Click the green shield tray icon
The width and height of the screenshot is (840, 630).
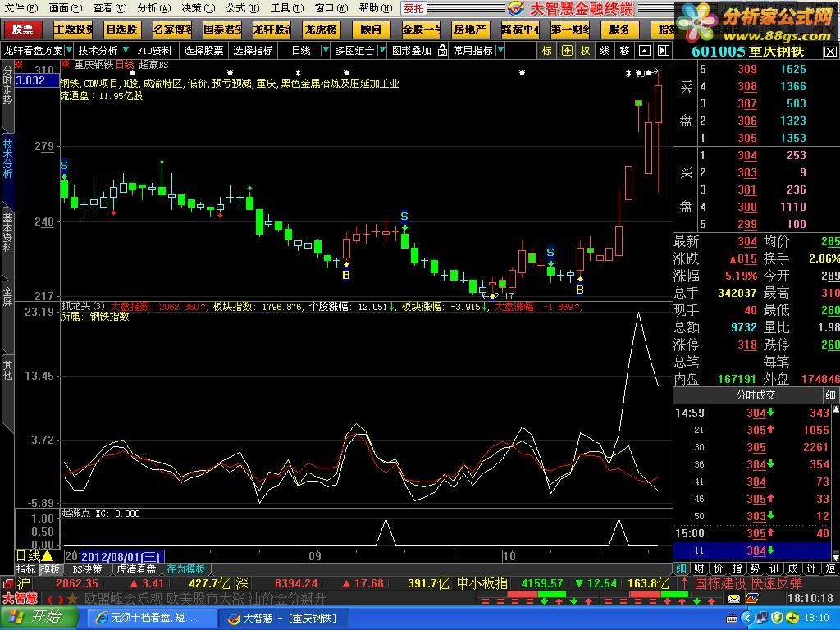tap(777, 619)
